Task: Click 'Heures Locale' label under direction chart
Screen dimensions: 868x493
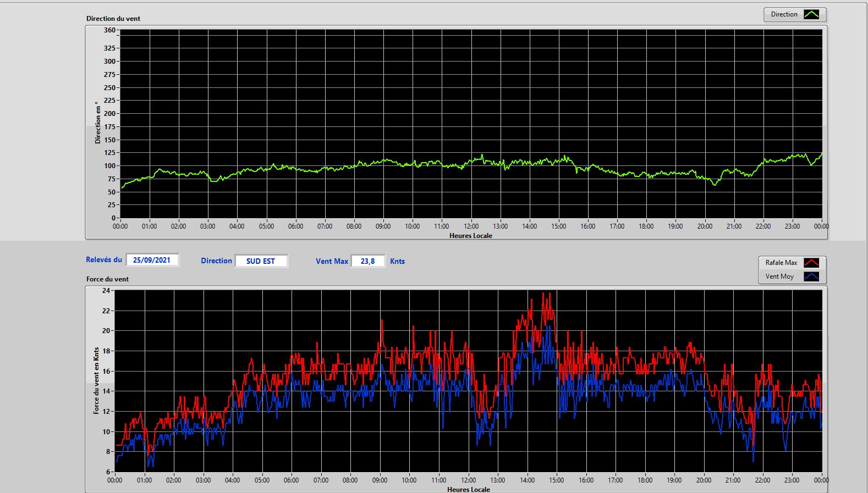Action: coord(471,236)
